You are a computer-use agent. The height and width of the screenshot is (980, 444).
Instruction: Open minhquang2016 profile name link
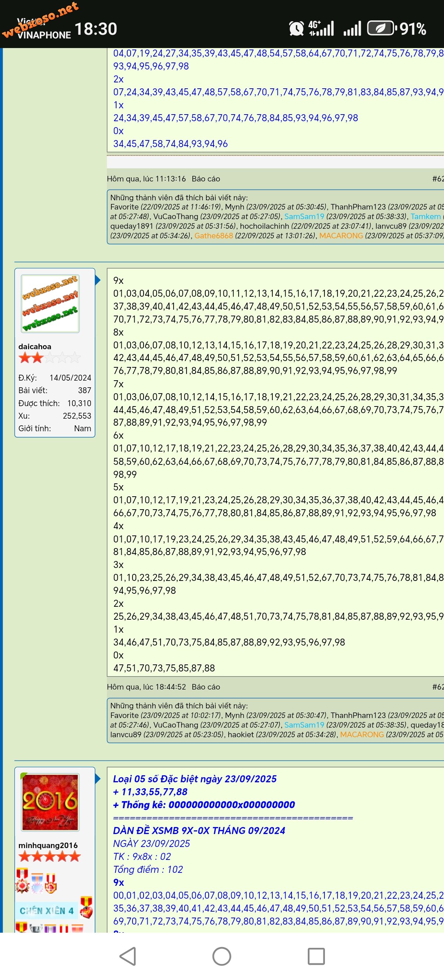pos(48,845)
